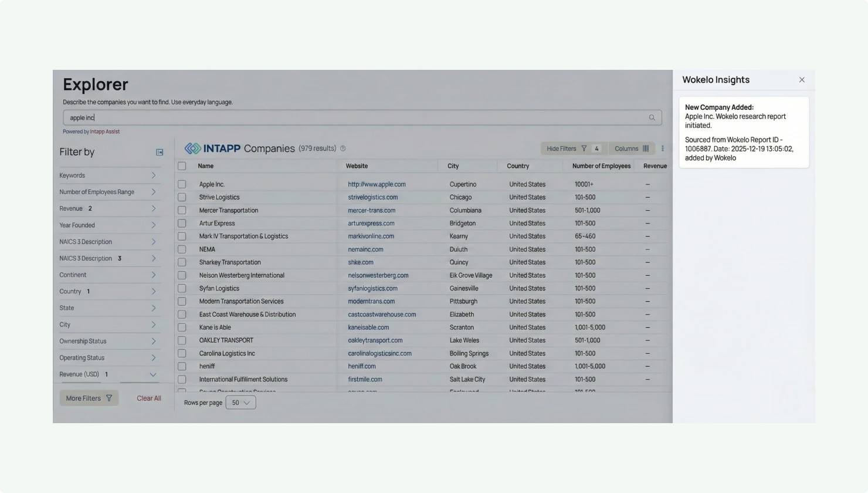
Task: Select the NEMA row checkbox
Action: click(182, 249)
